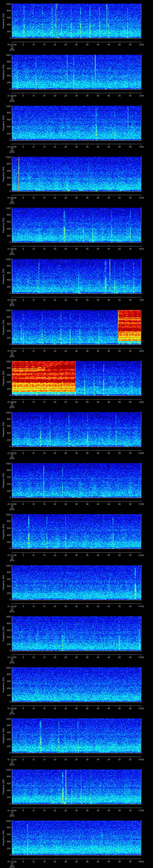
Task: Click the 21:02:00 start time label
Action: point(12,96)
